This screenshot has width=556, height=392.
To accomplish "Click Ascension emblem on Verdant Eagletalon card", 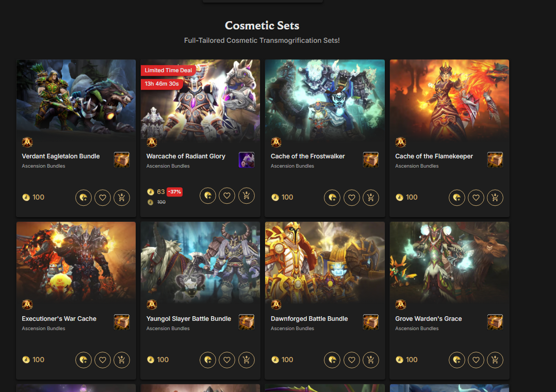I will tap(27, 142).
